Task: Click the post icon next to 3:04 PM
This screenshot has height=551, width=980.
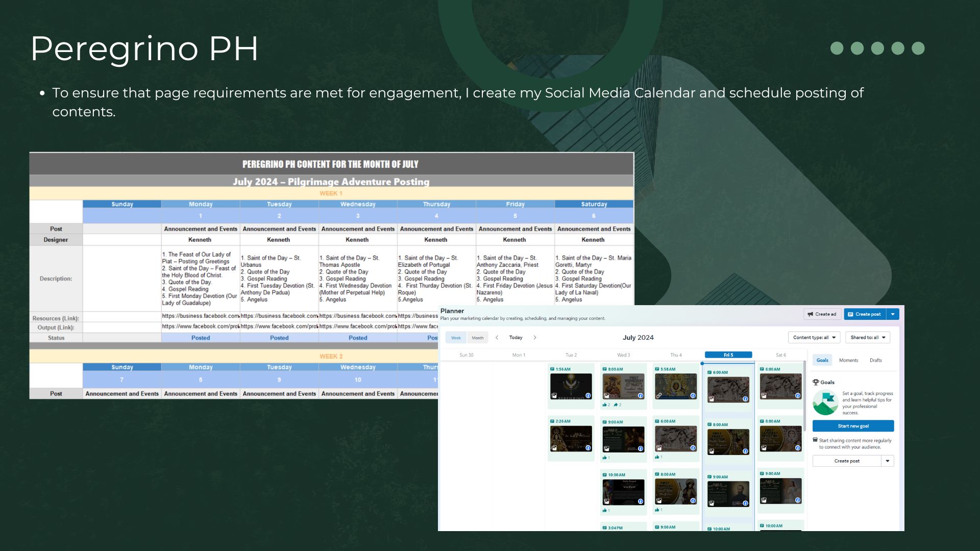Action: pos(604,528)
